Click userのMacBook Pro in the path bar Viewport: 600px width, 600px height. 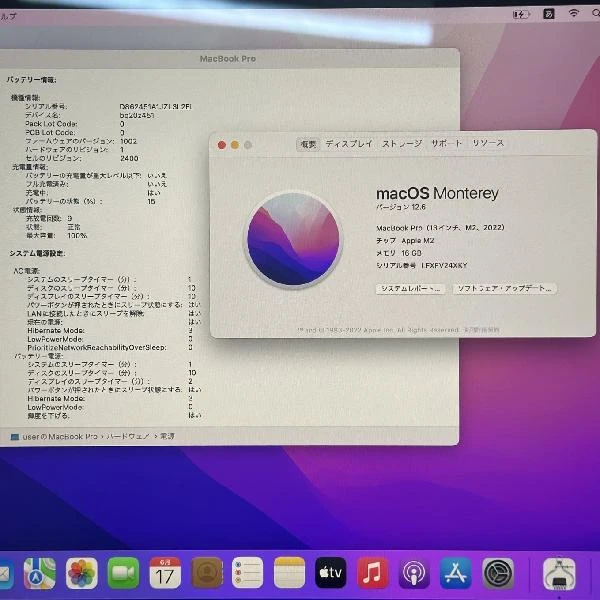[x=60, y=436]
